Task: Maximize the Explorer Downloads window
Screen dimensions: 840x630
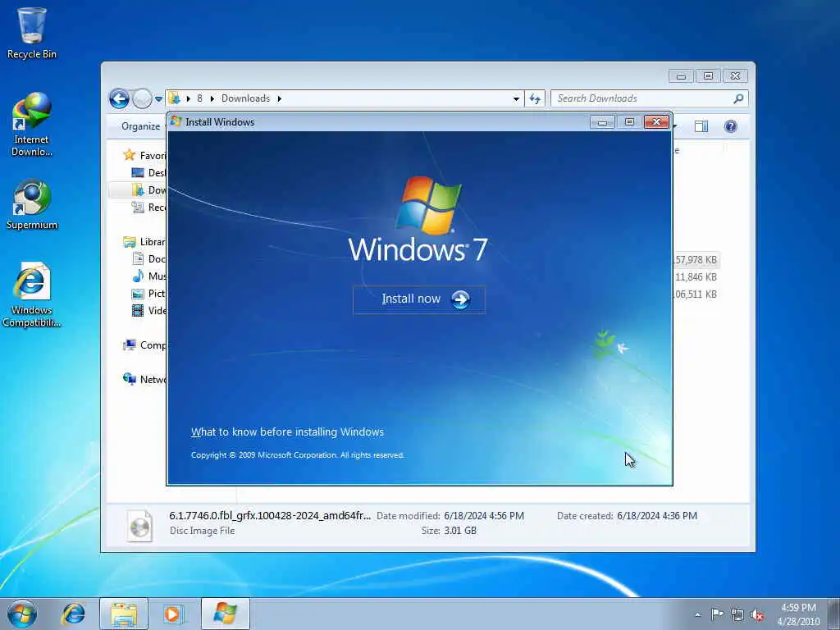Action: pos(708,76)
